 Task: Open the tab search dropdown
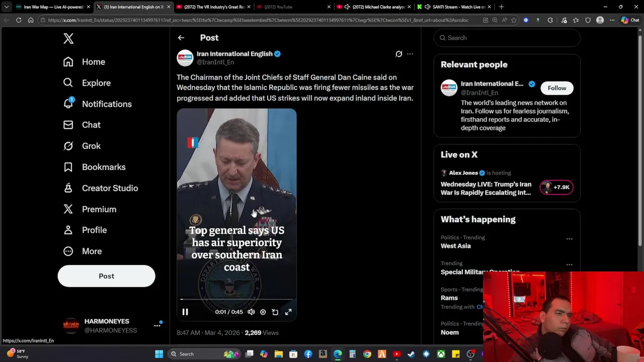point(6,7)
